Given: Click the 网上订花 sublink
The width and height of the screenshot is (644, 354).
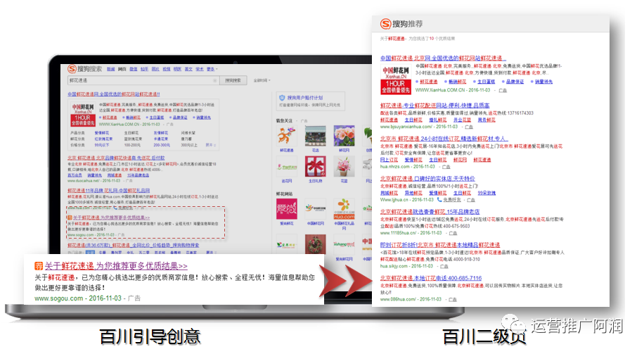Looking at the screenshot, I should coord(389,160).
